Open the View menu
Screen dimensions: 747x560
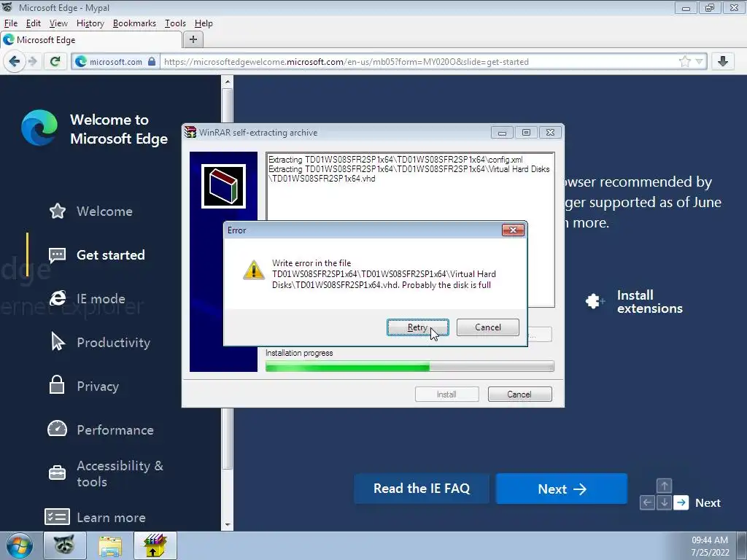pos(58,23)
